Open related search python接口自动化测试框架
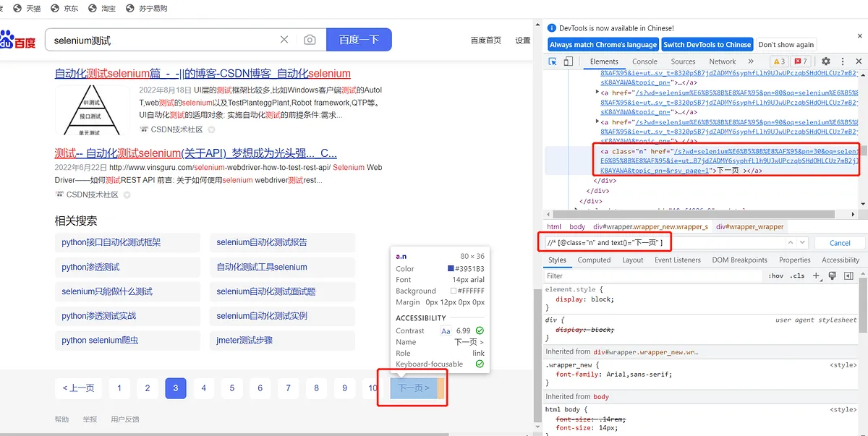 127,242
